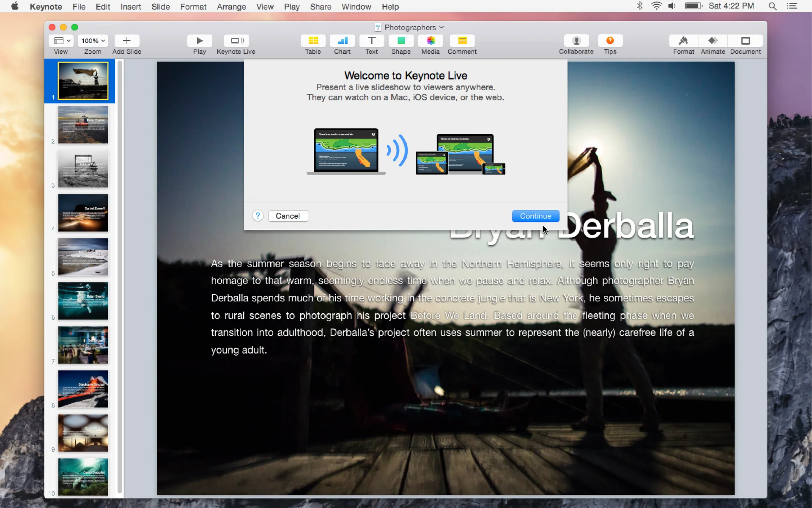Cancel the Keynote Live dialog
Image resolution: width=812 pixels, height=508 pixels.
point(288,216)
